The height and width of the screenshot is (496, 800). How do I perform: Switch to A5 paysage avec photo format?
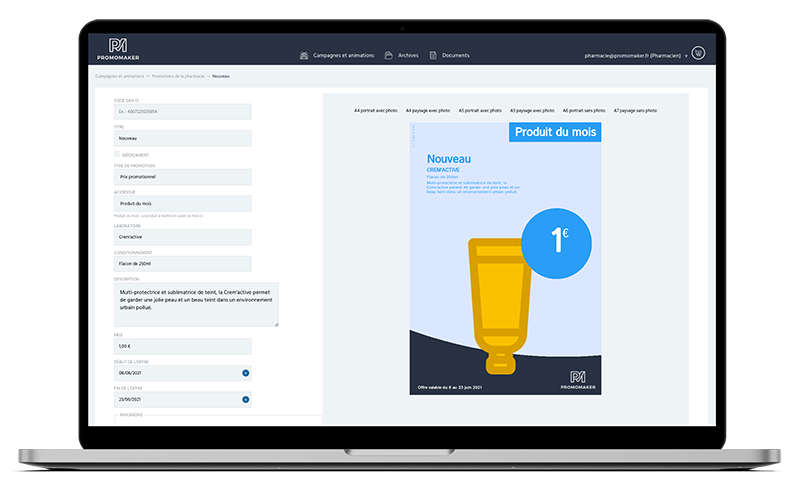pyautogui.click(x=532, y=110)
